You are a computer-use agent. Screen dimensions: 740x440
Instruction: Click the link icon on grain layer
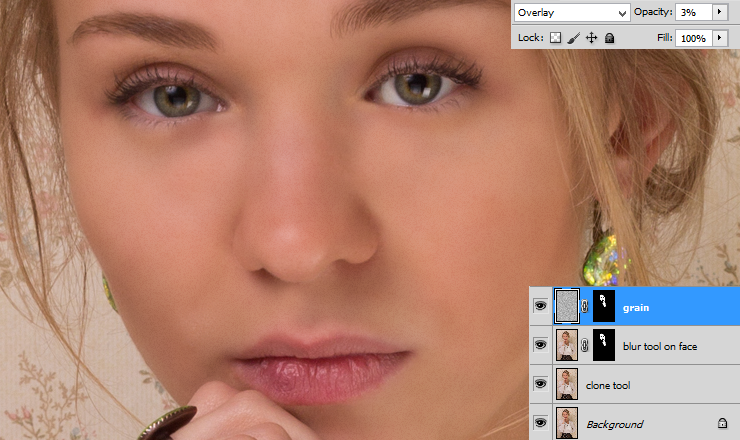coord(585,306)
